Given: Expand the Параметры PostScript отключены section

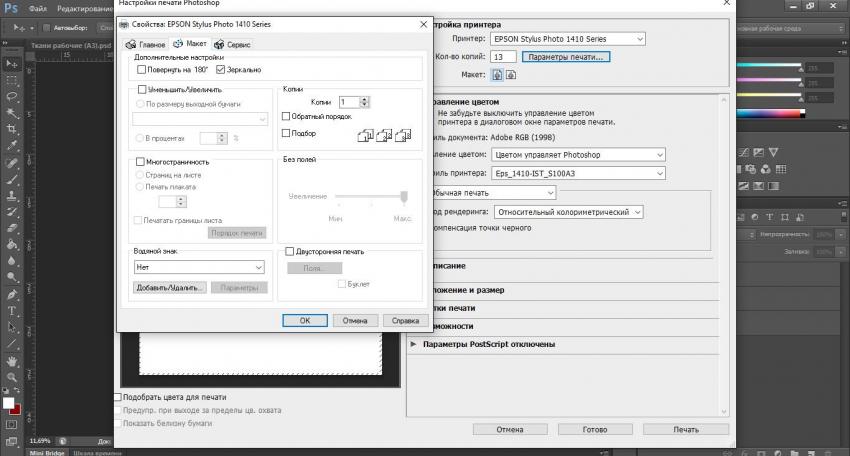Looking at the screenshot, I should point(414,344).
